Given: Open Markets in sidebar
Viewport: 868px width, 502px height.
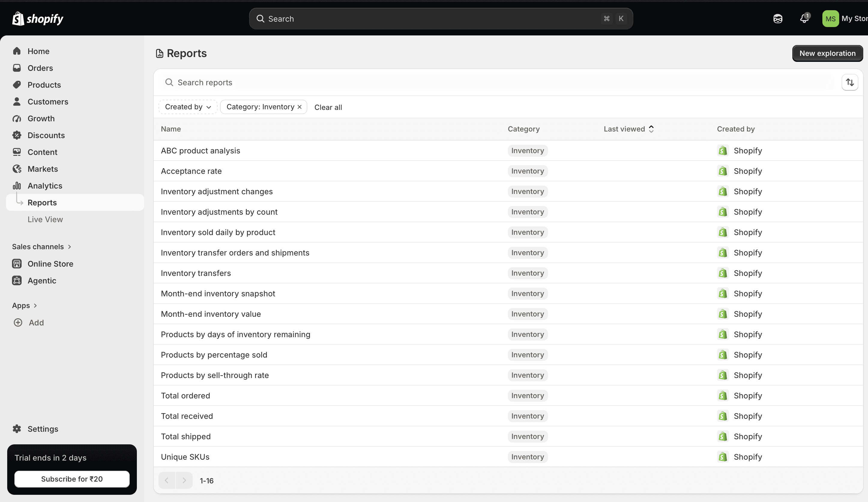Looking at the screenshot, I should tap(42, 169).
